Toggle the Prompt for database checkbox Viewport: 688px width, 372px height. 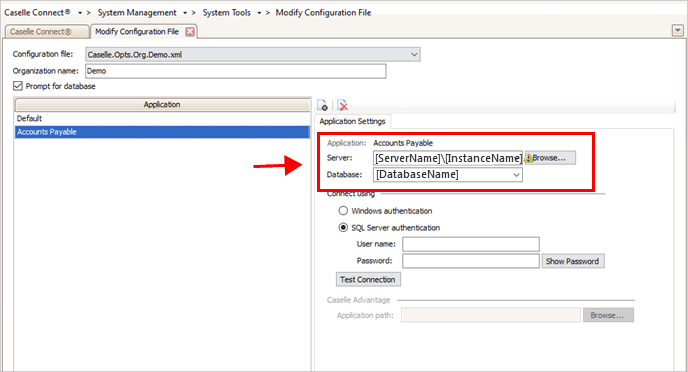[x=18, y=86]
